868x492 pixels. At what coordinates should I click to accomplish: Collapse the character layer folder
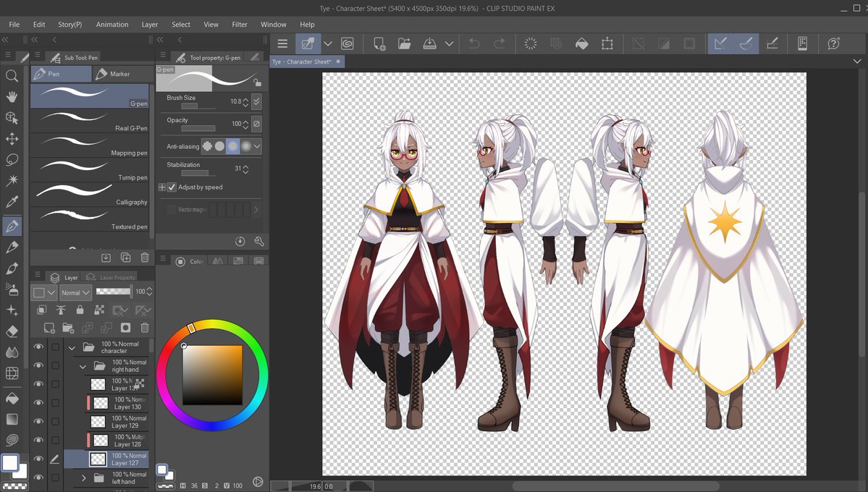[72, 347]
